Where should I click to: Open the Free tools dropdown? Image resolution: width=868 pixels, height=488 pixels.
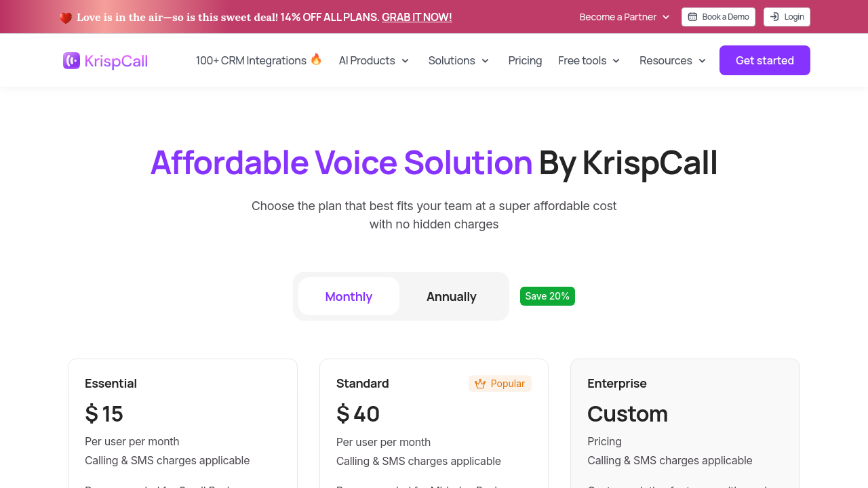(589, 60)
